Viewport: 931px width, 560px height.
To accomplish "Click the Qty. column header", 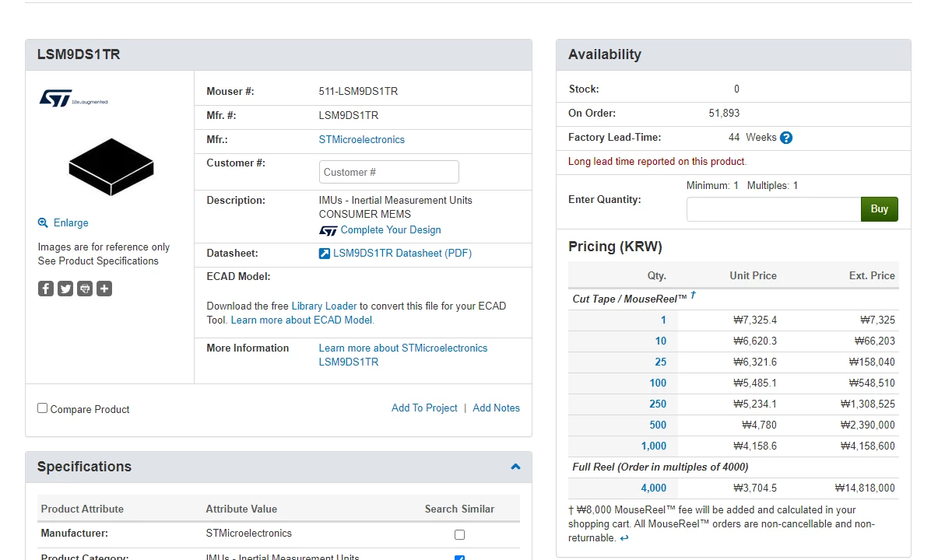I will (x=657, y=276).
